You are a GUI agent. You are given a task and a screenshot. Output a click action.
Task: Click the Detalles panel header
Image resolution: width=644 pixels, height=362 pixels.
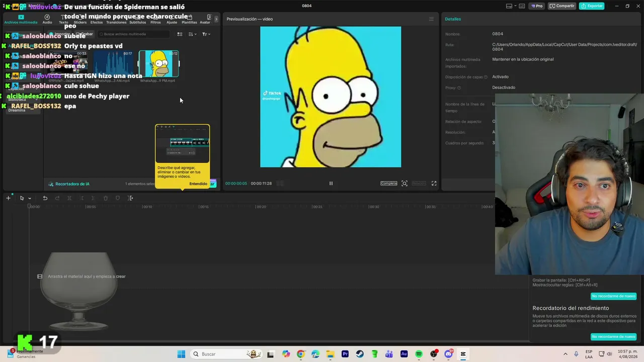pos(453,19)
